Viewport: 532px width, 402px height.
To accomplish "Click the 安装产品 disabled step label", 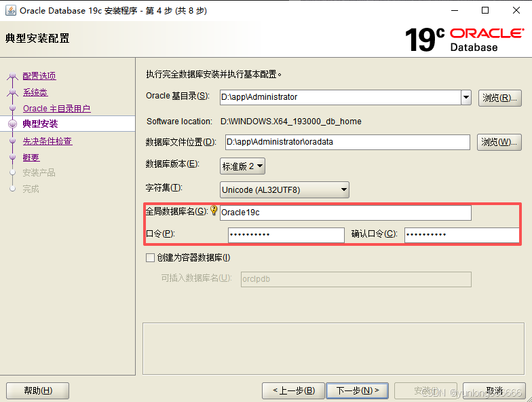I will [x=39, y=172].
